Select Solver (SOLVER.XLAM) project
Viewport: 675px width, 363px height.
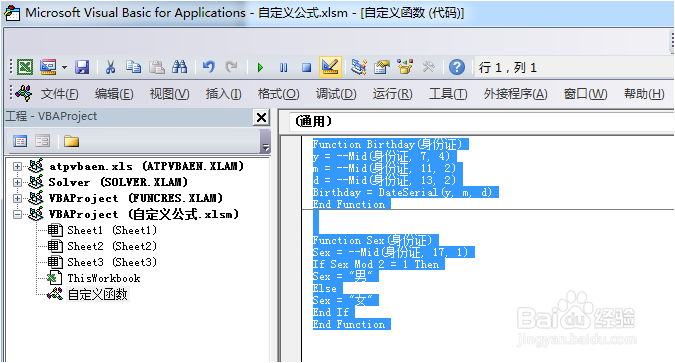click(x=118, y=183)
